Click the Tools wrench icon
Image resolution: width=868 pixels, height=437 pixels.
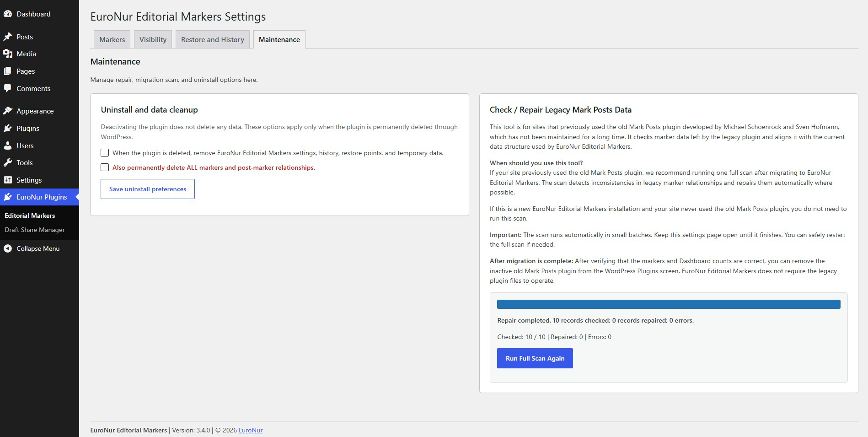pyautogui.click(x=8, y=163)
